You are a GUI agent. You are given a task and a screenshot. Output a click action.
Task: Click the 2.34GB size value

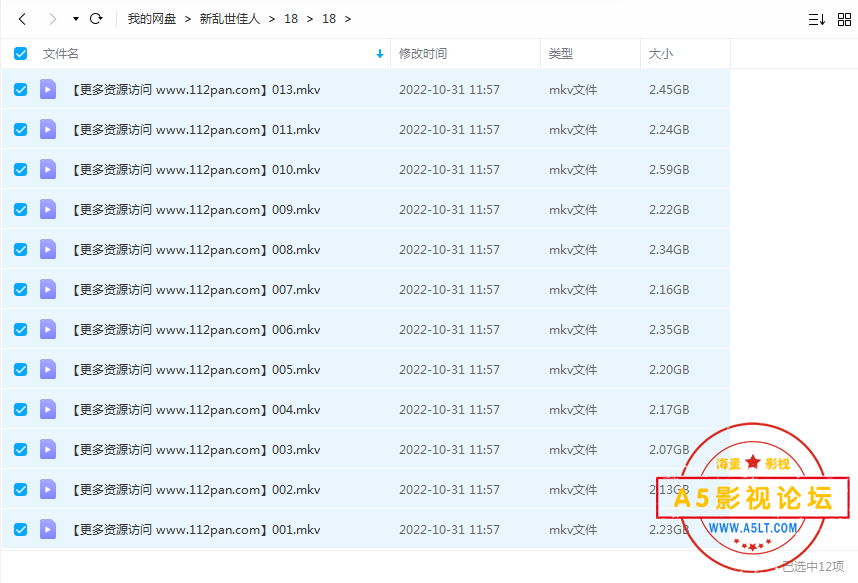[669, 250]
